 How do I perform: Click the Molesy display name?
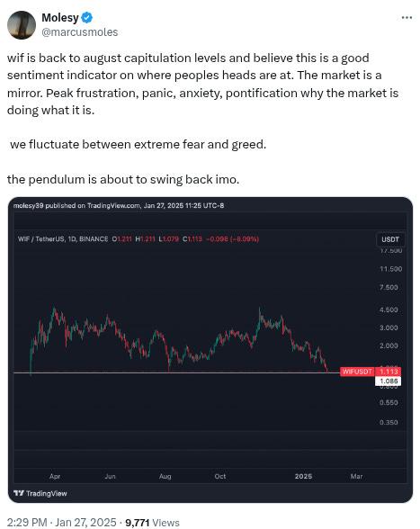click(60, 18)
